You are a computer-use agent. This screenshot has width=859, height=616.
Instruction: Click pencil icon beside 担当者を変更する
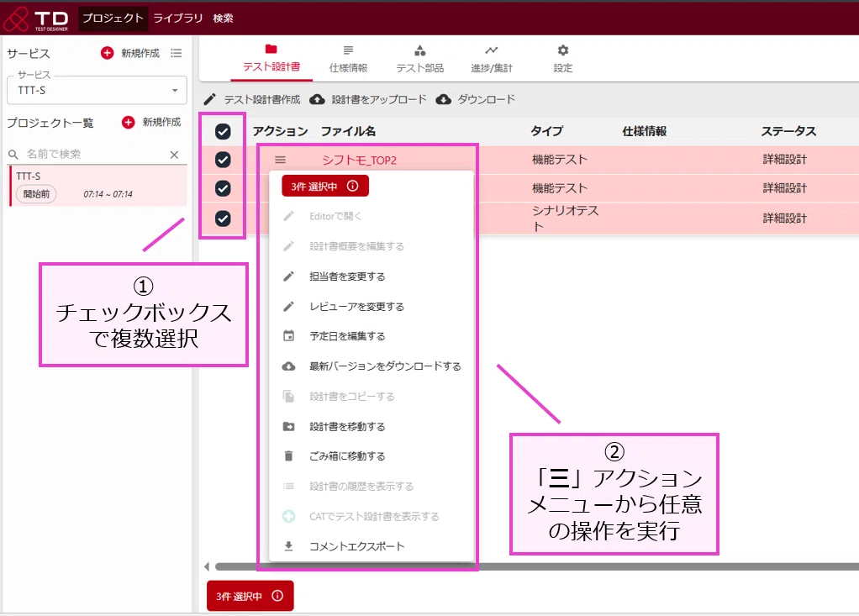(x=288, y=276)
